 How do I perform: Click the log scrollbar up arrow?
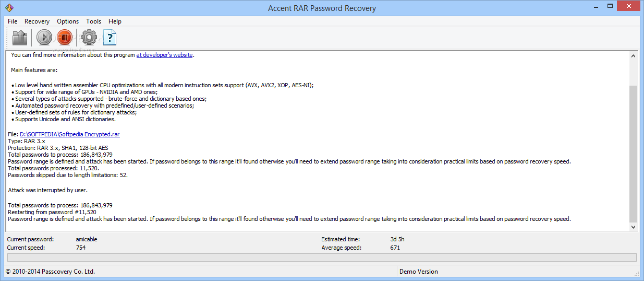click(634, 55)
